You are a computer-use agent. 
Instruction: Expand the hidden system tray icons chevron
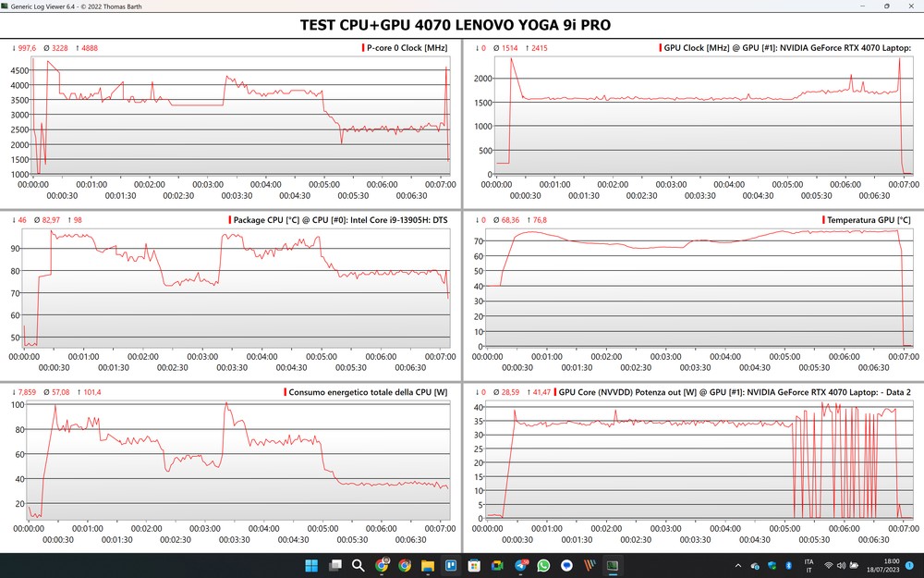(737, 565)
